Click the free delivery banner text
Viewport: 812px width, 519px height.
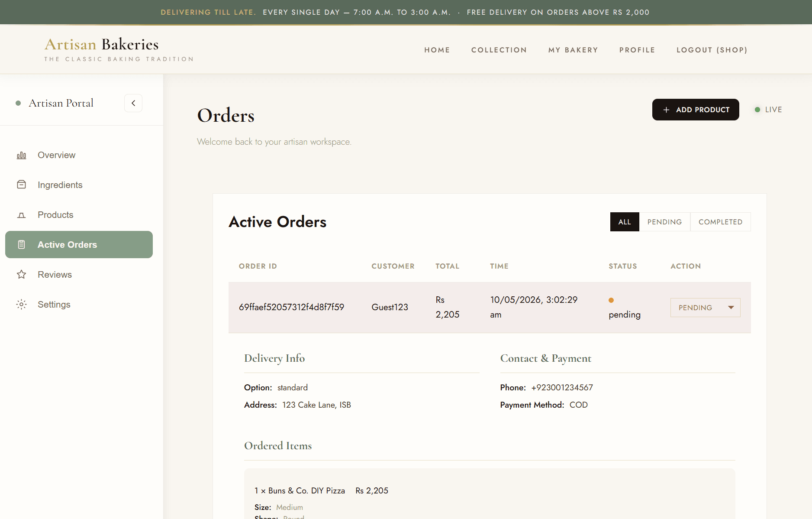coord(558,12)
